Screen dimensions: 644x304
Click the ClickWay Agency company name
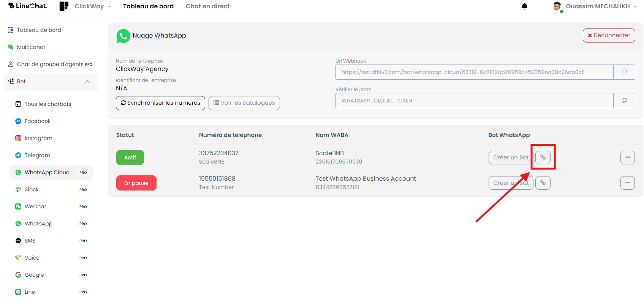(142, 69)
